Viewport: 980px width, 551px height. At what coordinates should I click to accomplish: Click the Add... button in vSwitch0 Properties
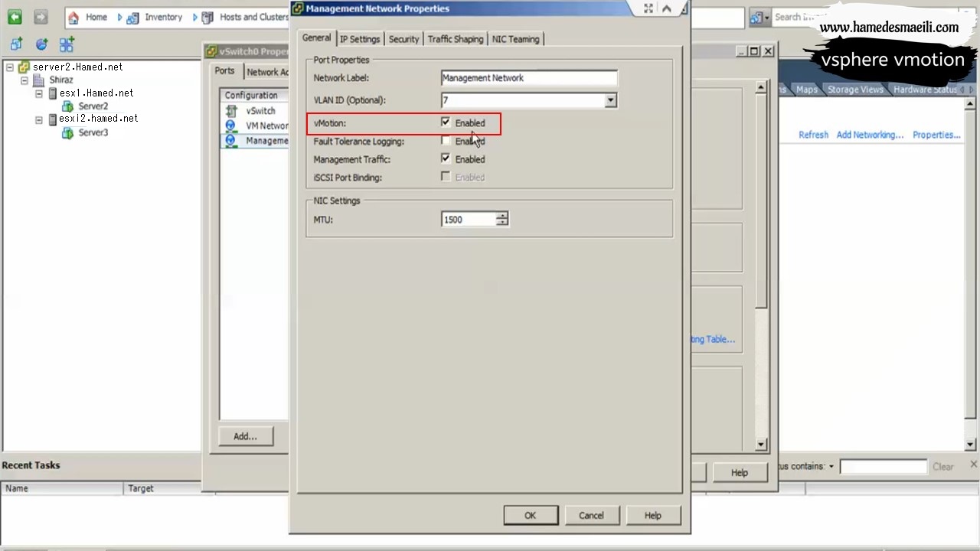coord(245,436)
